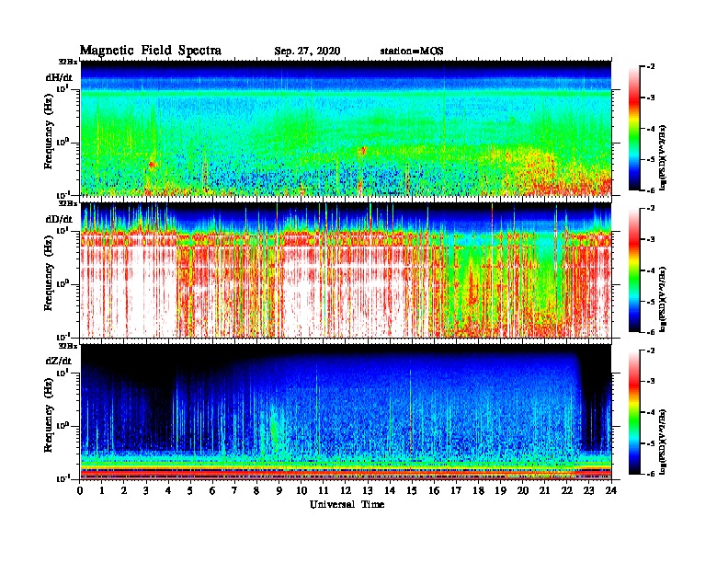Click the 'Magnetic Field Spectra' title
The width and height of the screenshot is (728, 563).
[x=151, y=51]
